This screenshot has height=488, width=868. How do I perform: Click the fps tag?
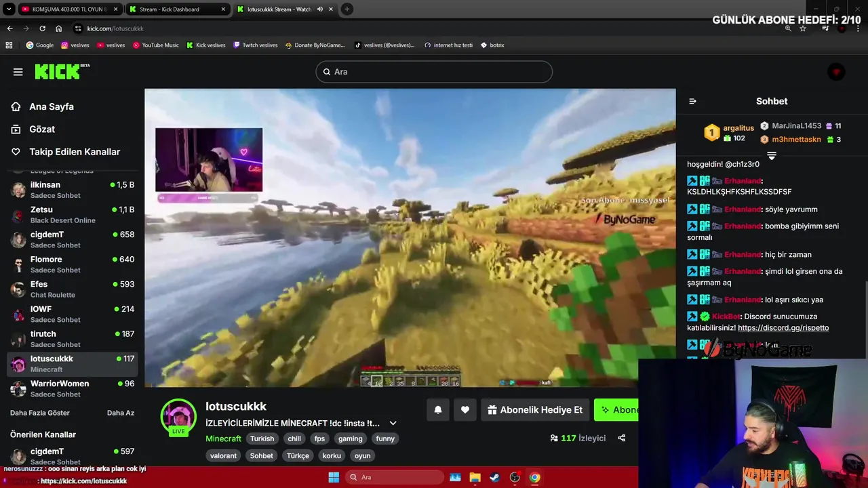coord(319,439)
